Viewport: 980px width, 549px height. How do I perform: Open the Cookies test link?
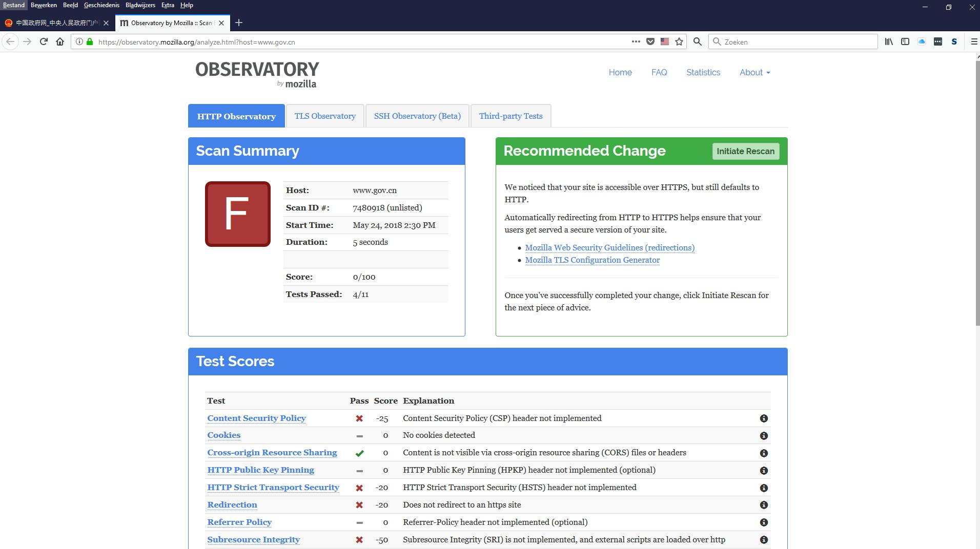tap(224, 435)
